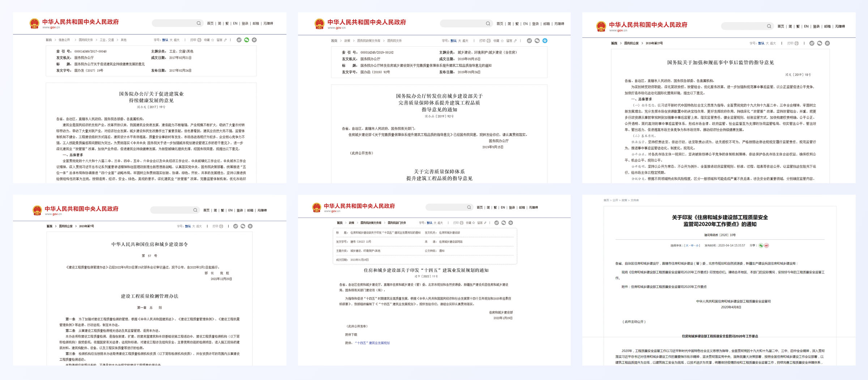Click 打印 printer icon on 完善质量保障体系 page
This screenshot has height=380, width=868.
(489, 41)
